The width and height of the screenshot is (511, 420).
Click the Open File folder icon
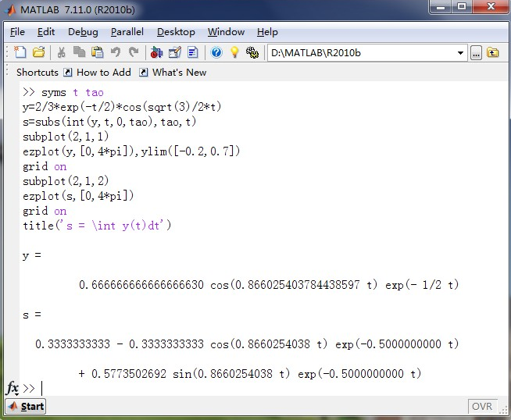39,52
